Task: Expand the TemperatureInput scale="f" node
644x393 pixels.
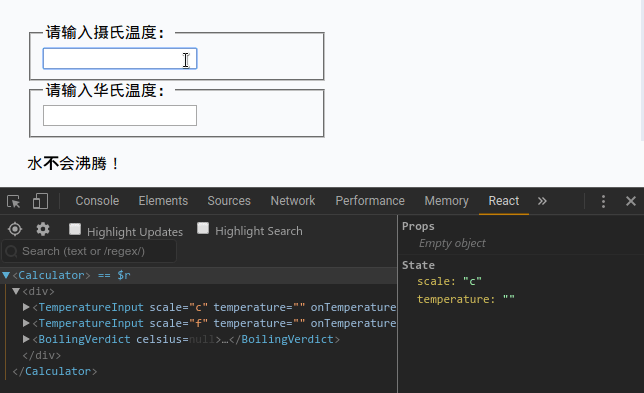Action: (26, 323)
